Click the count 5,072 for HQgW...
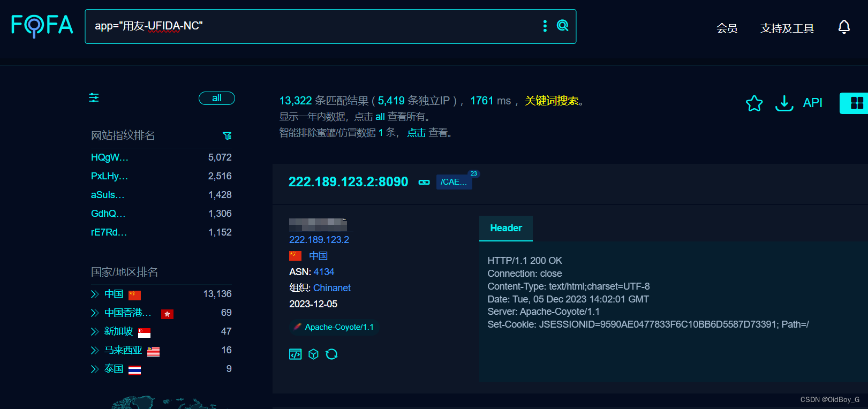The image size is (868, 409). click(x=220, y=157)
